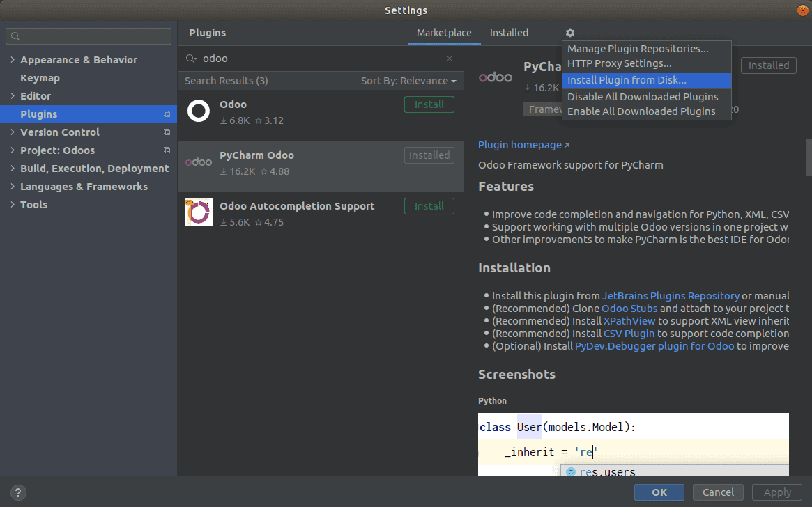Image resolution: width=812 pixels, height=507 pixels.
Task: Expand Languages & Frameworks section
Action: [13, 186]
